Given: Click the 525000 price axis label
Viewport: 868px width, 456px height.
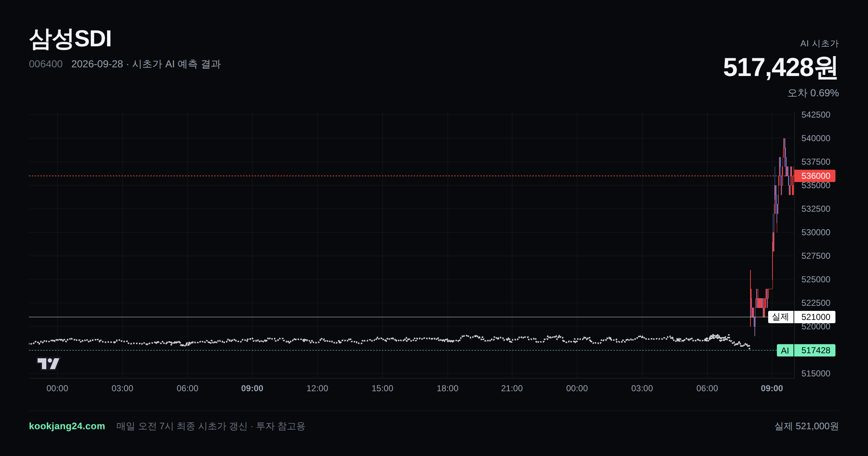Looking at the screenshot, I should click(x=816, y=279).
